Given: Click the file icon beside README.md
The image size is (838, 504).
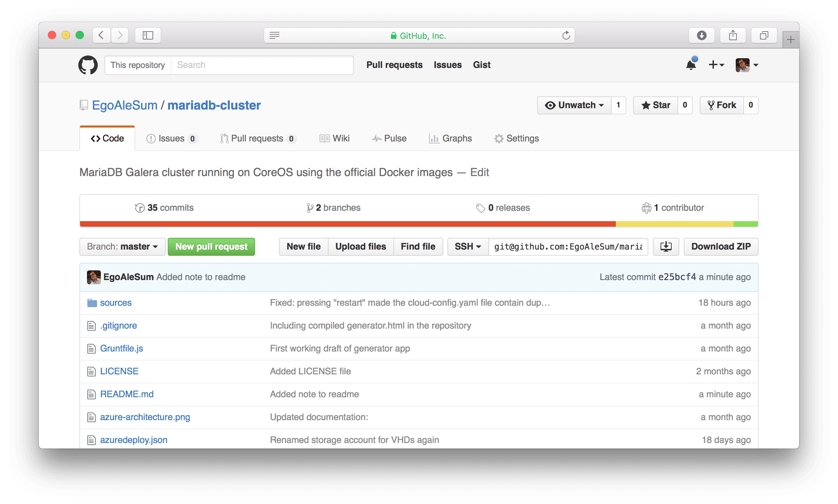Looking at the screenshot, I should pyautogui.click(x=91, y=394).
